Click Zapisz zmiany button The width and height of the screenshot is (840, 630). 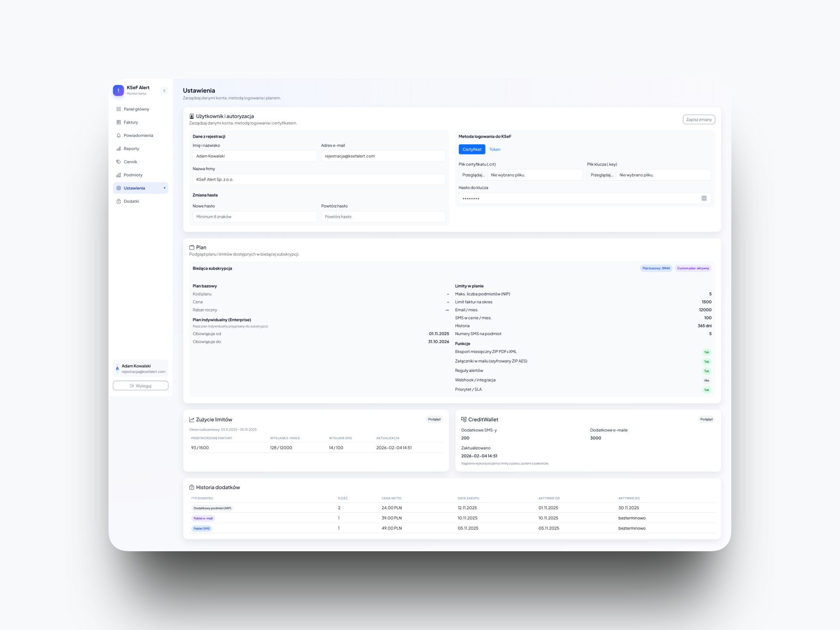click(x=699, y=119)
